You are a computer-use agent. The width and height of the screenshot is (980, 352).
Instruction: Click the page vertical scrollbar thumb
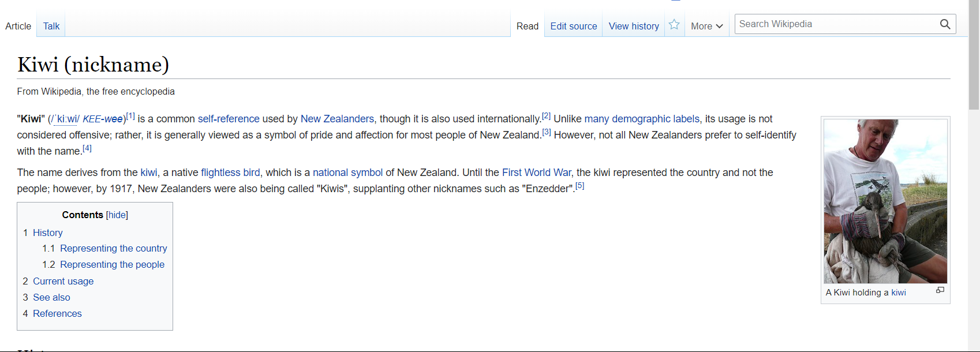click(x=974, y=55)
